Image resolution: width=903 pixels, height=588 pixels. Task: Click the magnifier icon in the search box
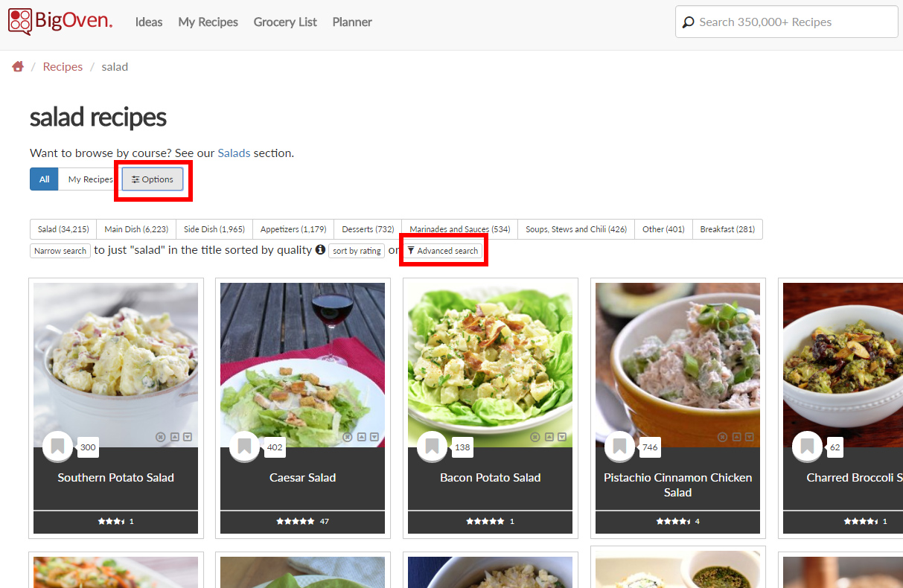point(689,22)
